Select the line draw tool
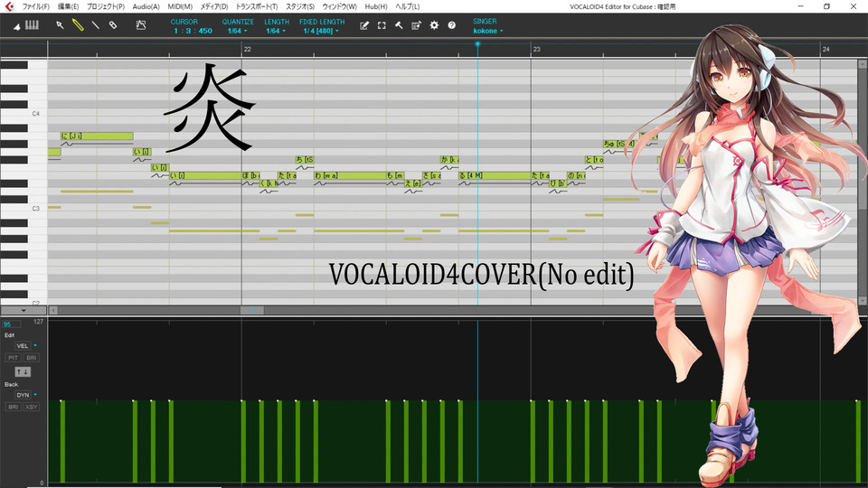This screenshot has height=488, width=868. (95, 25)
